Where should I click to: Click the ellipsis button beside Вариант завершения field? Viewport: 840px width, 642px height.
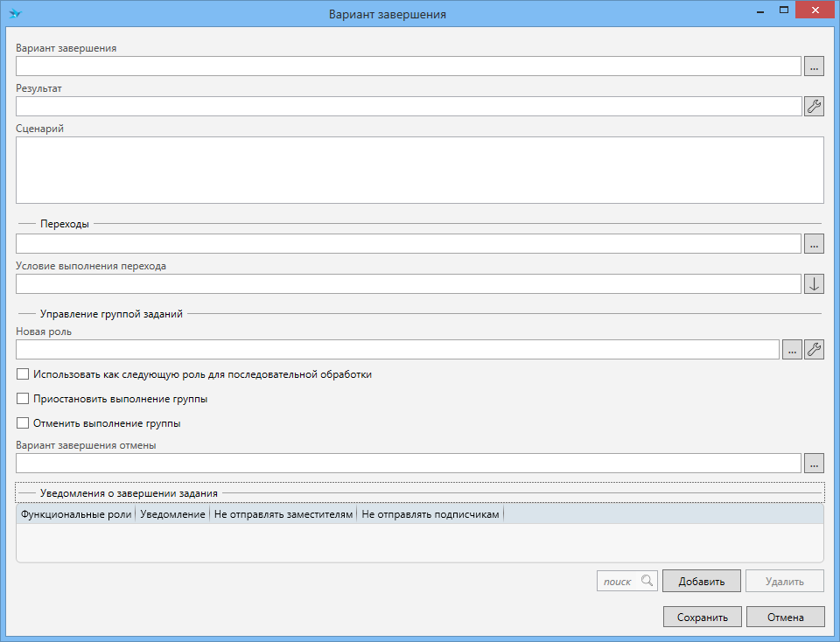(x=814, y=66)
